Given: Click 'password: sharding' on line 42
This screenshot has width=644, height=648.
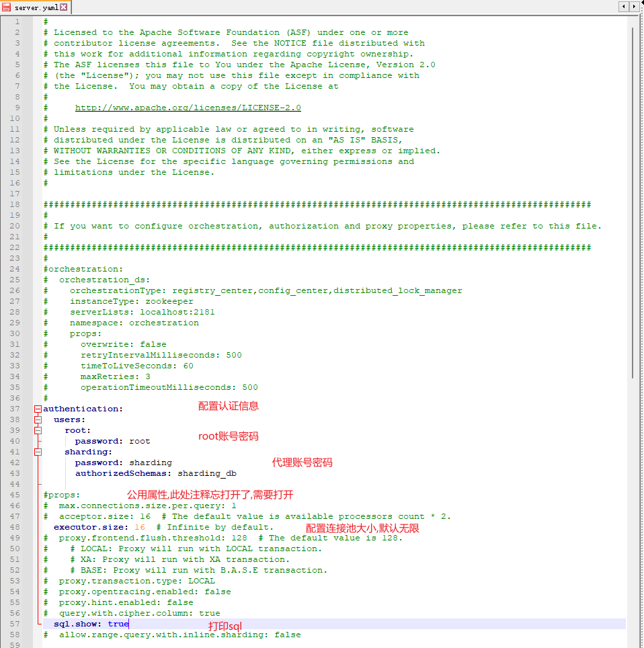Looking at the screenshot, I should (123, 462).
